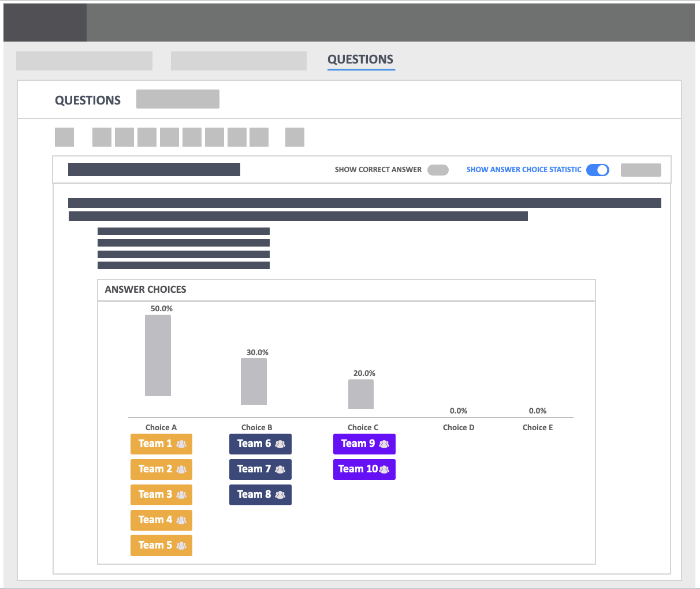Click the 20.0% value label
The width and height of the screenshot is (700, 589).
364,374
